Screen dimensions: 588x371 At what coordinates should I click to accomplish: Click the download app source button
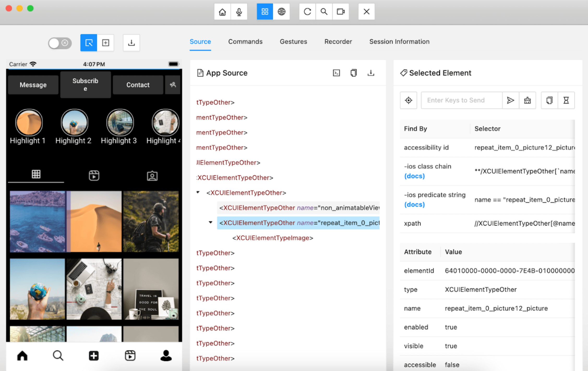[x=370, y=73]
